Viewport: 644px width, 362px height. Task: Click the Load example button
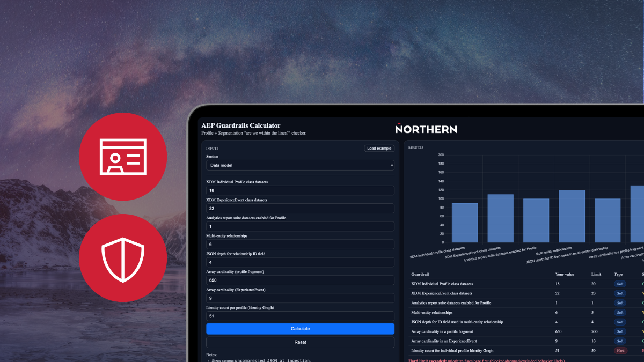coord(379,148)
